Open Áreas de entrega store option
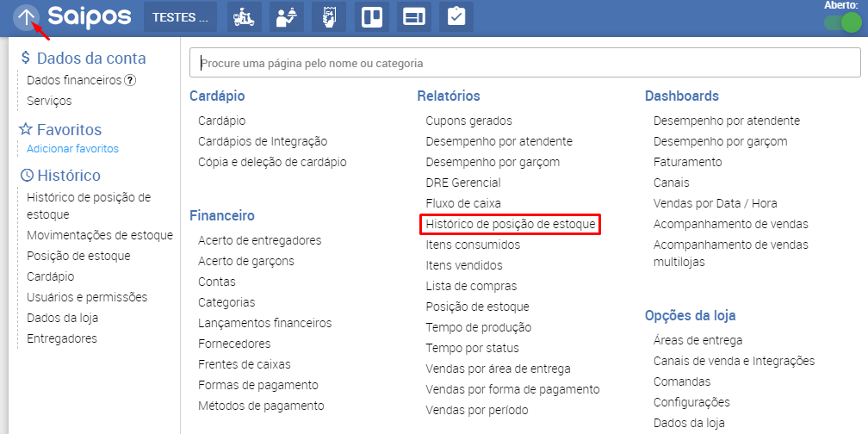 coord(697,340)
